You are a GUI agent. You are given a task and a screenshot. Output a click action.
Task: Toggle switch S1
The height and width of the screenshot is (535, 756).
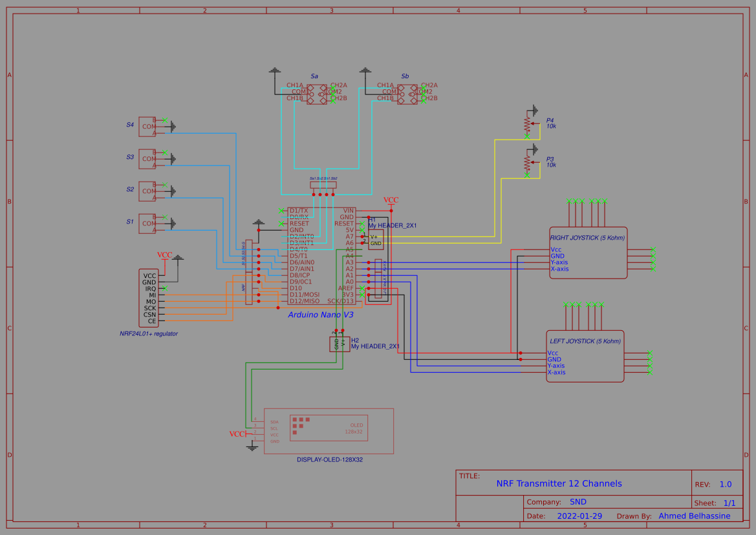coord(148,224)
